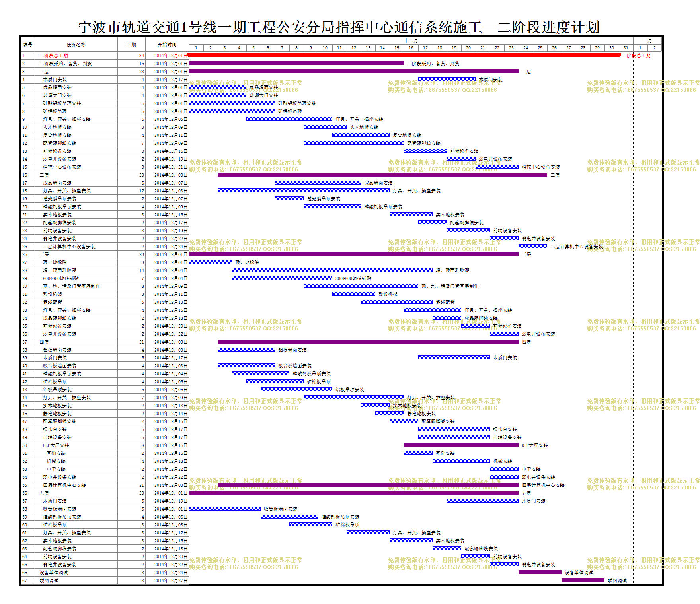Click the 任务名称 column header
This screenshot has width=700, height=604.
[x=76, y=45]
